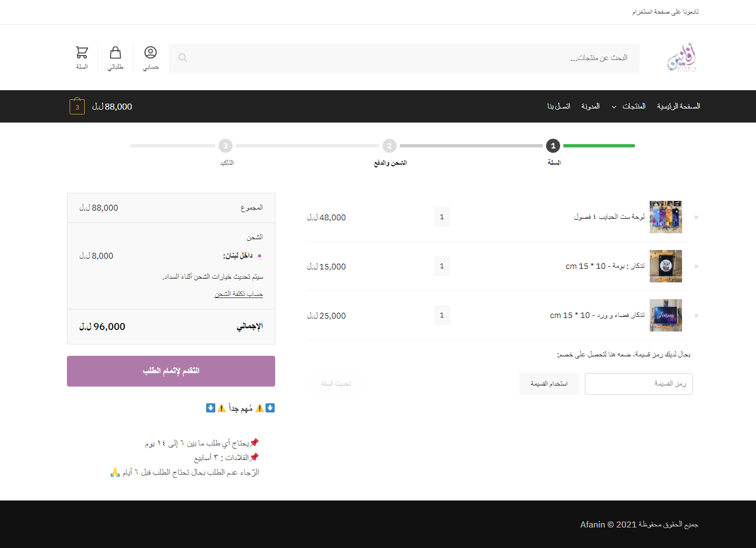The image size is (756, 548).
Task: Click the Afanin logo
Action: coord(682,57)
